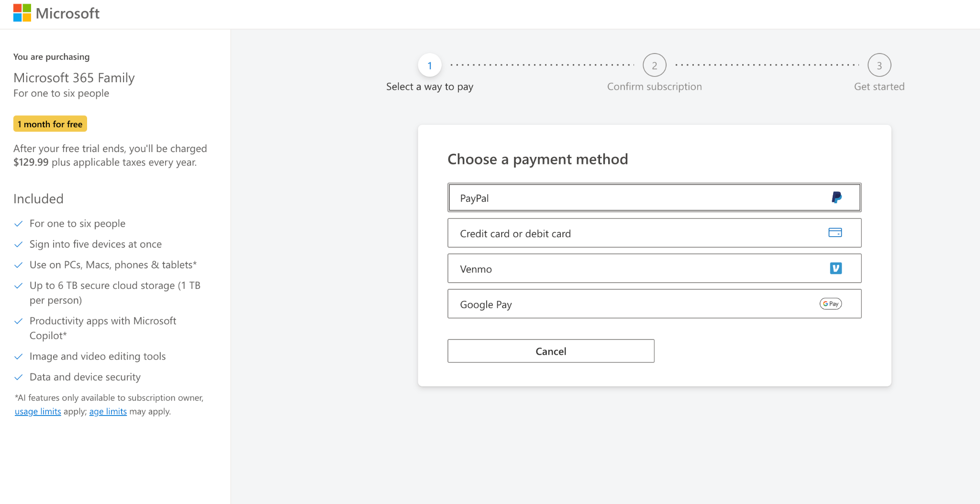Click the Microsoft logo icon
Image resolution: width=980 pixels, height=504 pixels.
point(22,13)
